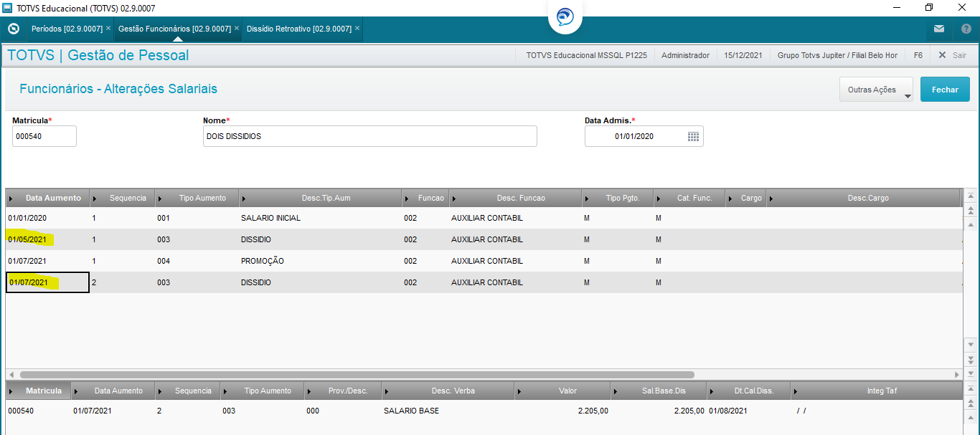Screen dimensions: 980x435
Task: Click the 01/07/2021 cell in sequence 2 row
Action: point(48,282)
